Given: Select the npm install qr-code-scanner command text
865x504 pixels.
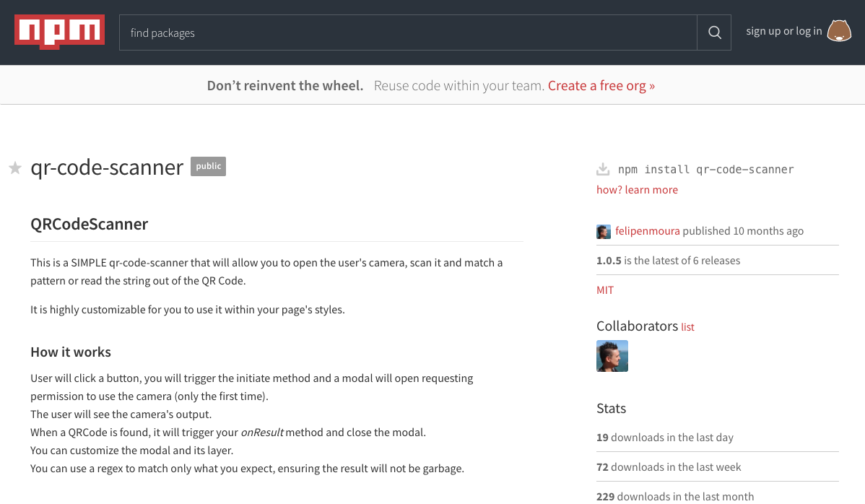Looking at the screenshot, I should (x=705, y=170).
